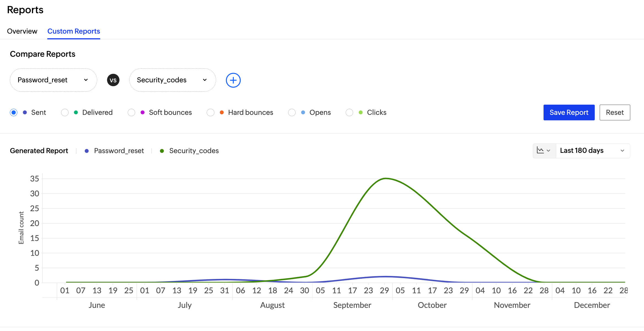Image resolution: width=644 pixels, height=331 pixels.
Task: Click the peak of the green Security_codes curve
Action: [386, 178]
